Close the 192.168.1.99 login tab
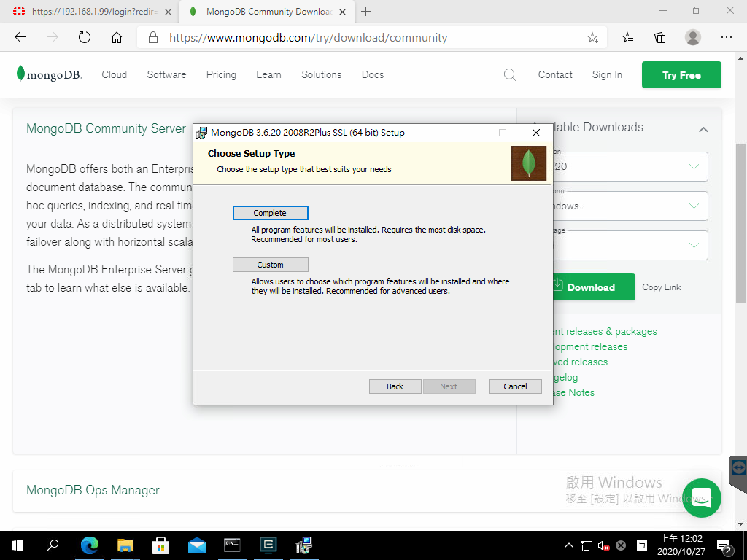This screenshot has width=747, height=560. [168, 12]
